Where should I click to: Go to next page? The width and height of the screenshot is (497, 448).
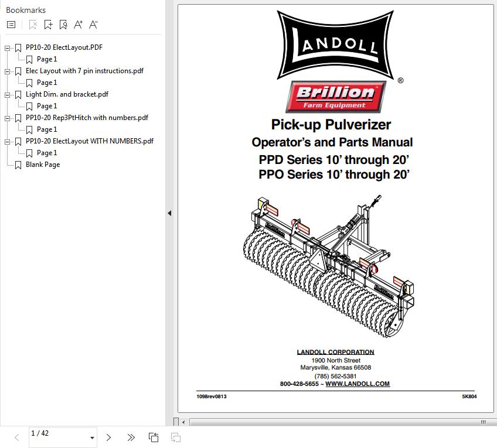tap(109, 437)
